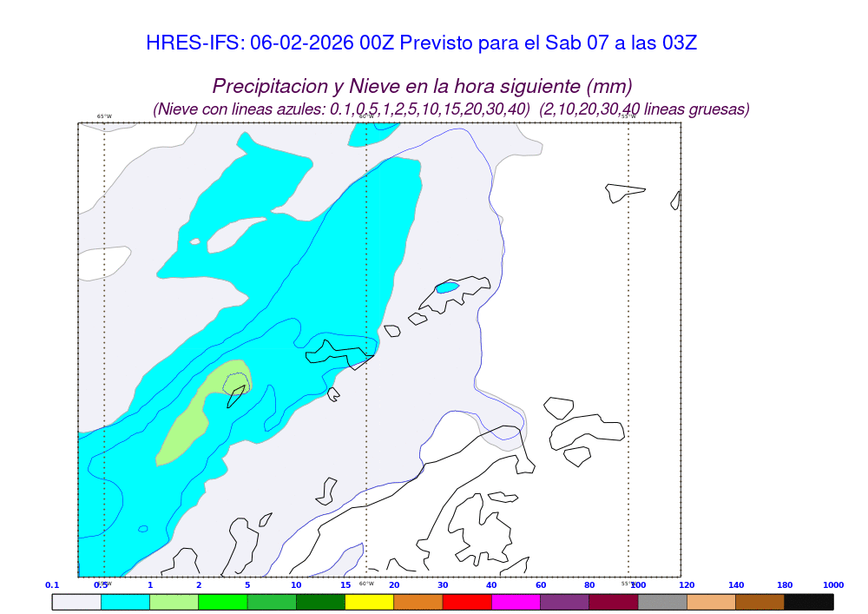Click the cyan swatch in the color legend
868x614 pixels.
click(x=125, y=602)
